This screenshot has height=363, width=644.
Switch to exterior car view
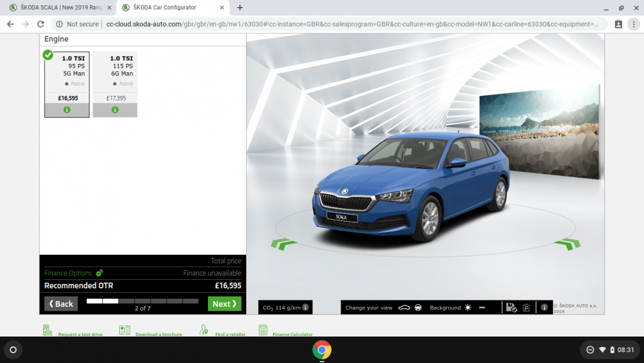404,308
